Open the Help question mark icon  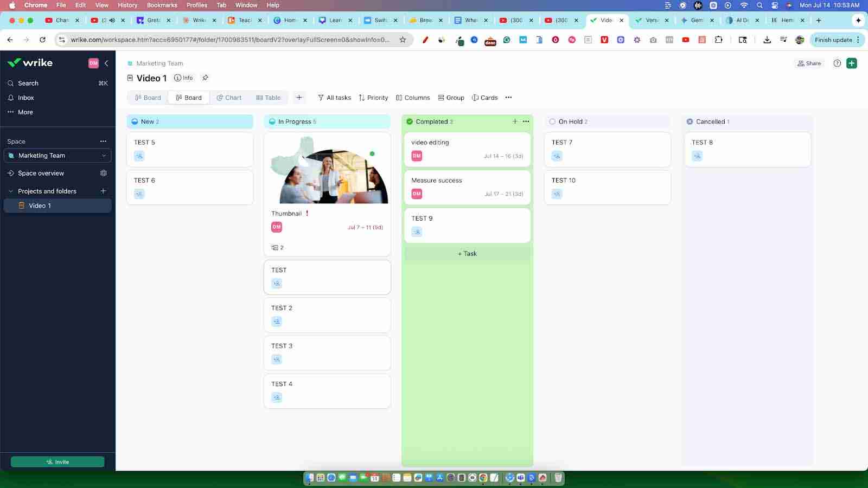[837, 63]
